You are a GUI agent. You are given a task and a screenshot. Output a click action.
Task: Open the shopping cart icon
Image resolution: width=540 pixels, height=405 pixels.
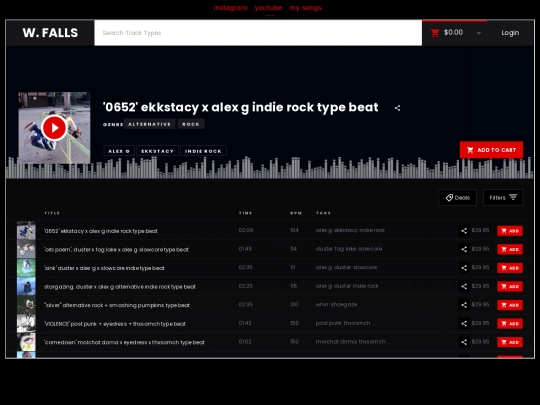point(435,33)
